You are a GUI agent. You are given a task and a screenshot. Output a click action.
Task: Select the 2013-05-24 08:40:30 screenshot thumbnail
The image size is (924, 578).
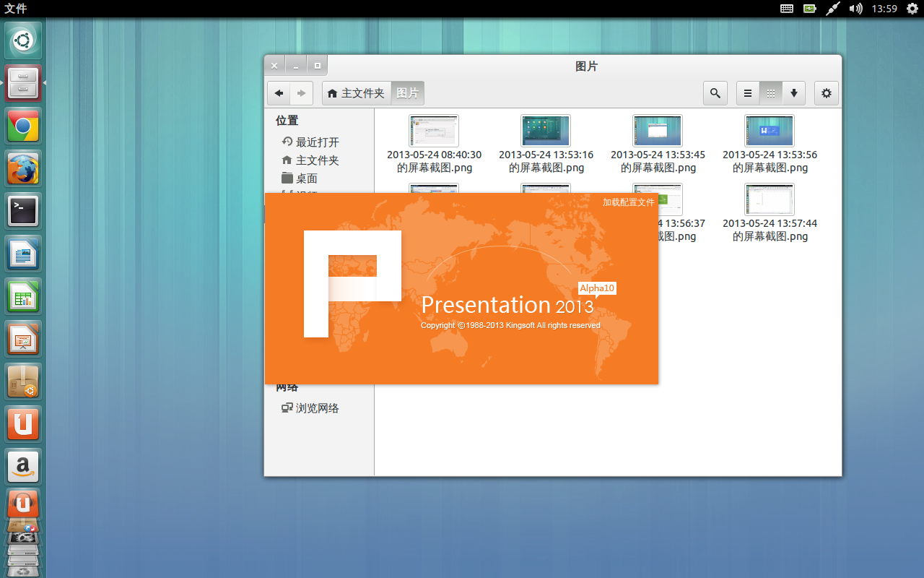tap(434, 131)
